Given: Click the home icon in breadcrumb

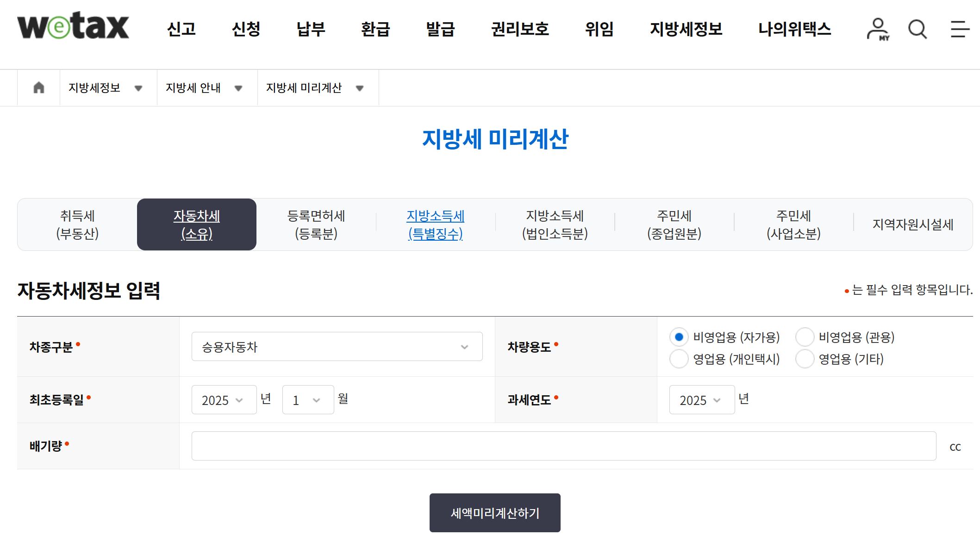Looking at the screenshot, I should pos(38,87).
